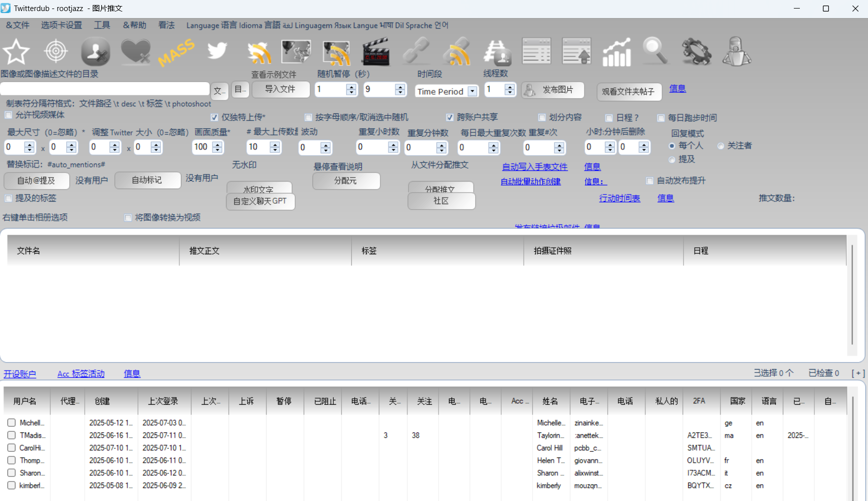Open the 工具 menu
The image size is (868, 501).
pyautogui.click(x=102, y=25)
